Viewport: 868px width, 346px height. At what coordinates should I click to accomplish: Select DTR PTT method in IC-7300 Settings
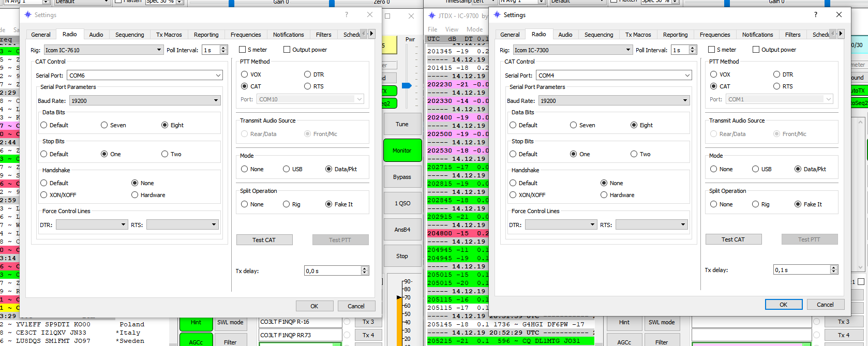(x=776, y=74)
